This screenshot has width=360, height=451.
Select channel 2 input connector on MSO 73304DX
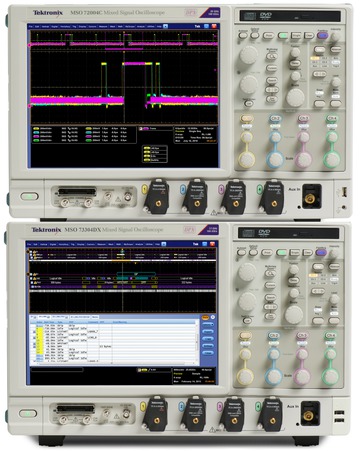195,421
